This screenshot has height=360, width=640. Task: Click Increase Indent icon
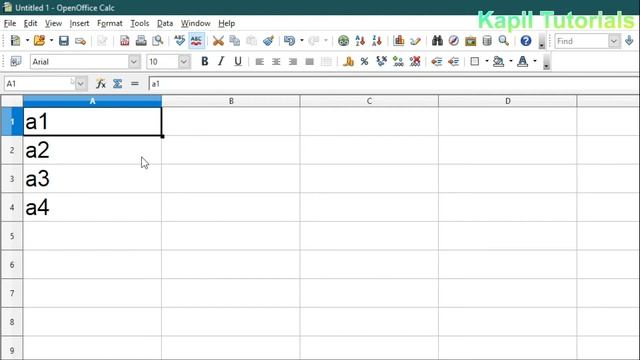click(x=453, y=62)
